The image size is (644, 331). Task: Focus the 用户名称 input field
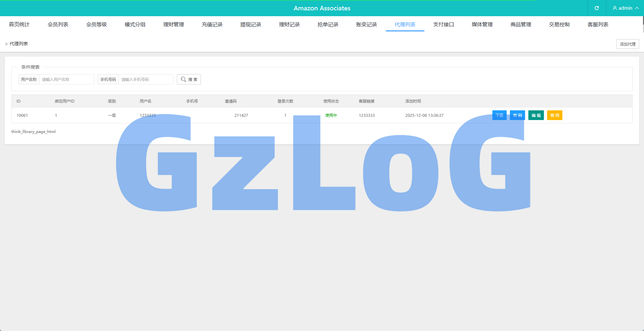coord(66,79)
